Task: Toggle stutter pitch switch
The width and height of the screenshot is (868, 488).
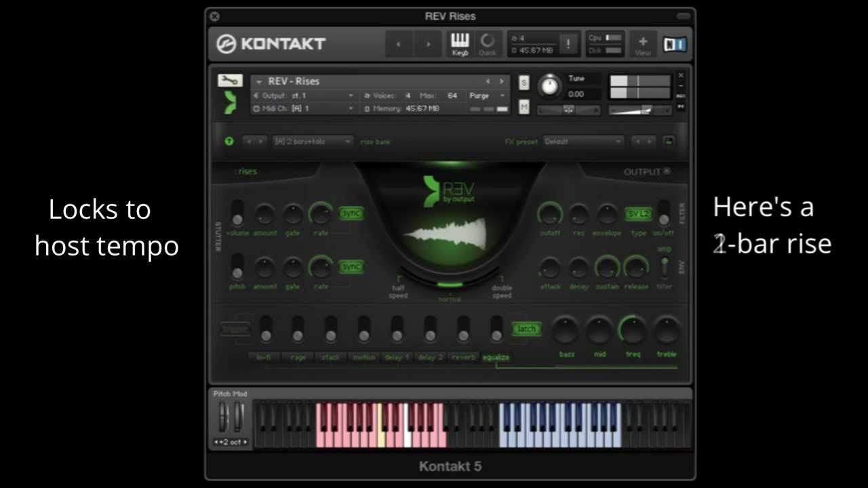Action: click(x=237, y=266)
